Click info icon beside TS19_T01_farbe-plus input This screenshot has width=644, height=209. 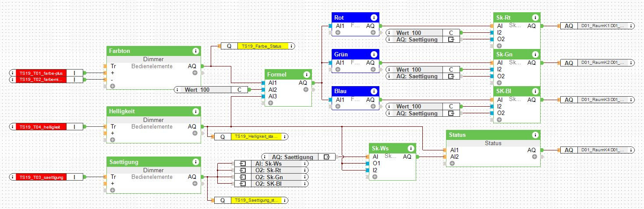13,73
